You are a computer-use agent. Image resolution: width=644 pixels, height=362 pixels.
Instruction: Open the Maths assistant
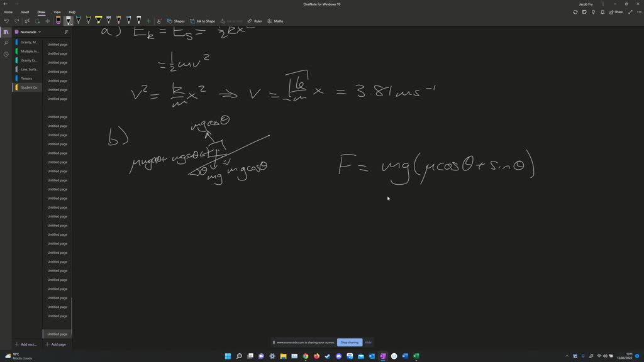point(275,21)
